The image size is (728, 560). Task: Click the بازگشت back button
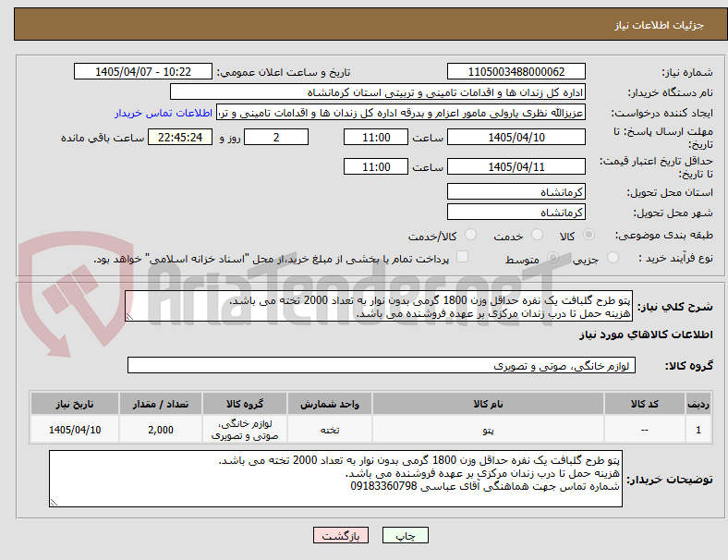point(341,535)
